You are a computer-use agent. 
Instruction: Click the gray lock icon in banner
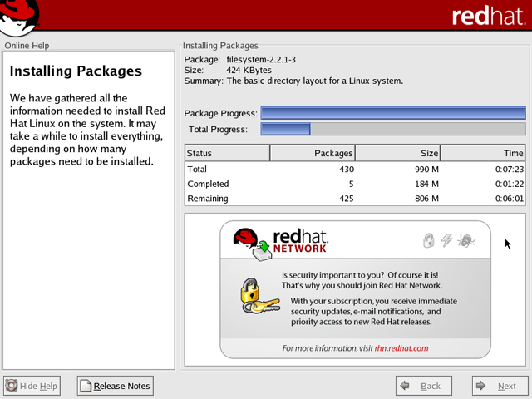pyautogui.click(x=429, y=240)
